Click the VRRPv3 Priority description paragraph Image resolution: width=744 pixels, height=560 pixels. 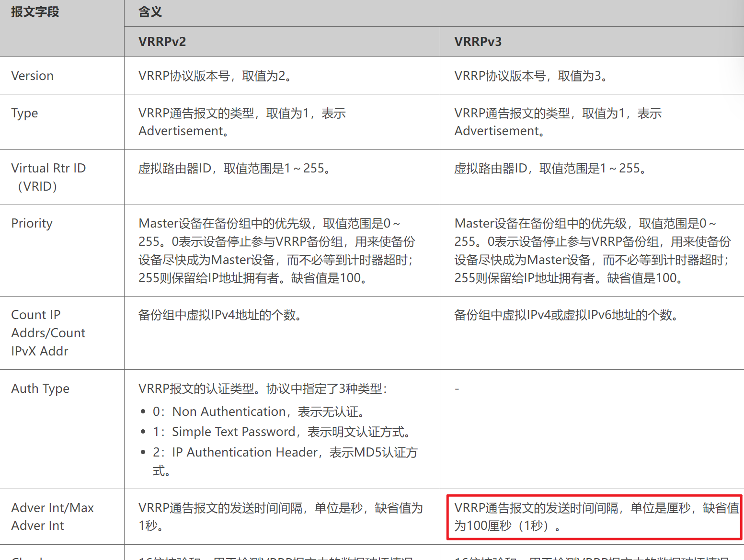pyautogui.click(x=592, y=251)
